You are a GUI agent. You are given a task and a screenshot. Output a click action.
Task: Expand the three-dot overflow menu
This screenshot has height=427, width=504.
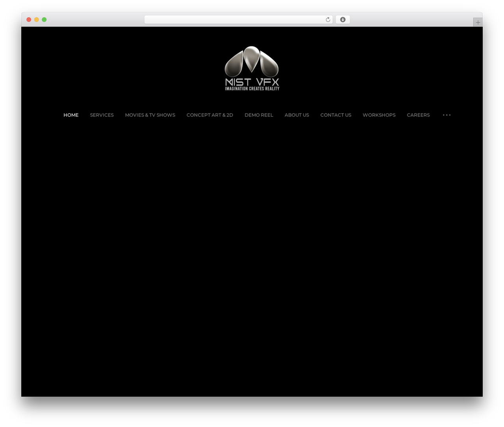447,115
